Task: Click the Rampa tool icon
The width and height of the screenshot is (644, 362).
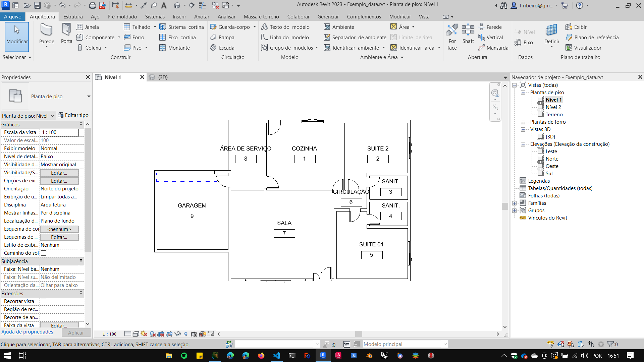Action: [213, 37]
